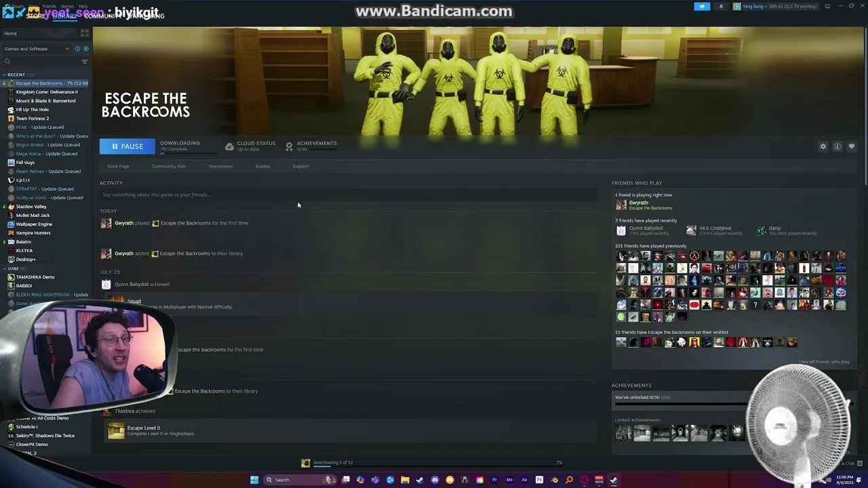
Task: Add game to favorites with heart icon
Action: pyautogui.click(x=852, y=146)
